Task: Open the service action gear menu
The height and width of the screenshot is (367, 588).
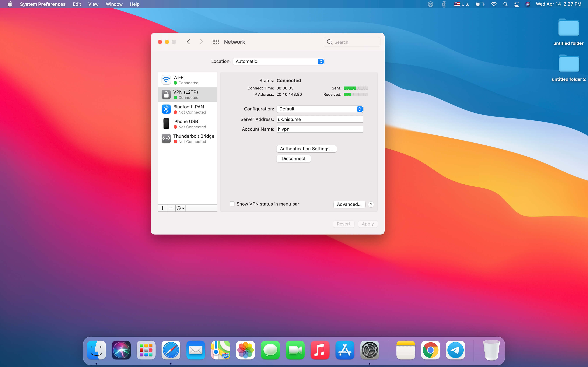Action: 181,208
